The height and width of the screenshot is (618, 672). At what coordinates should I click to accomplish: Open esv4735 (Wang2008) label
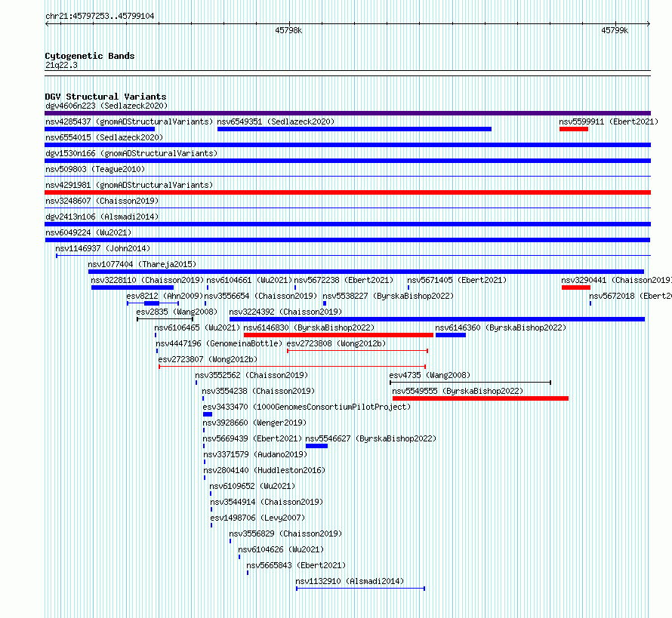tap(430, 375)
